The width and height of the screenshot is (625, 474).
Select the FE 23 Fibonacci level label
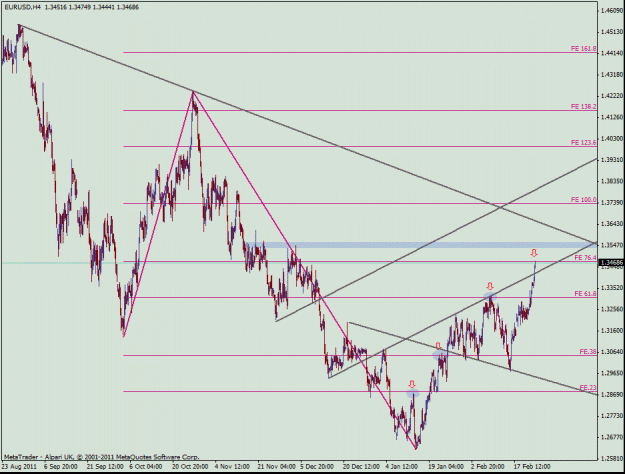pyautogui.click(x=588, y=387)
